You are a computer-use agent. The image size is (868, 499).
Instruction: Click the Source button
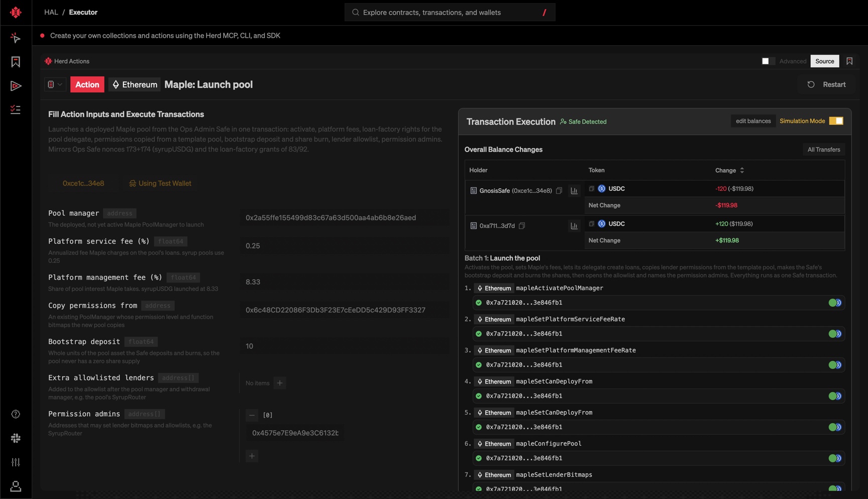pyautogui.click(x=824, y=61)
